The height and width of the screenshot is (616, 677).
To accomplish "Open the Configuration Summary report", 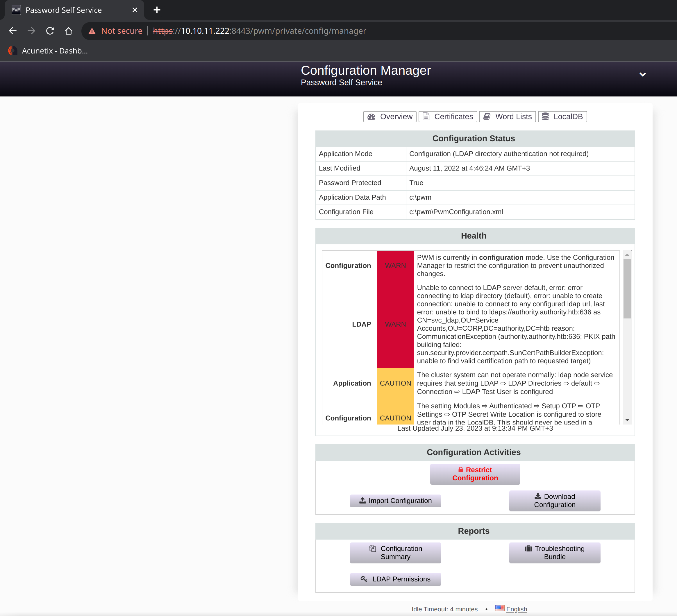I will [395, 553].
